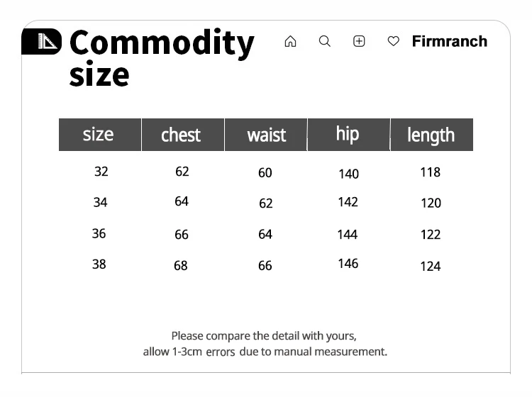This screenshot has height=397, width=532.
Task: Click the Commodity size heading
Action: pos(161,58)
